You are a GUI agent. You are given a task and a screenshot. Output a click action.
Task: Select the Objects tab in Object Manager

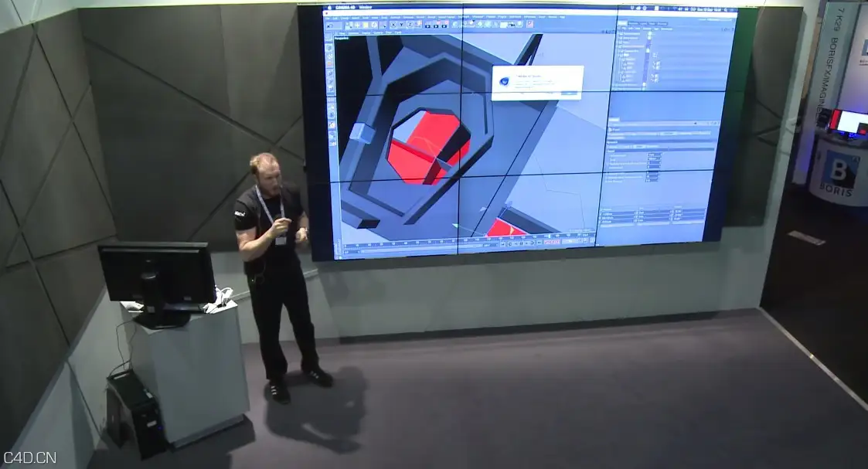click(622, 23)
